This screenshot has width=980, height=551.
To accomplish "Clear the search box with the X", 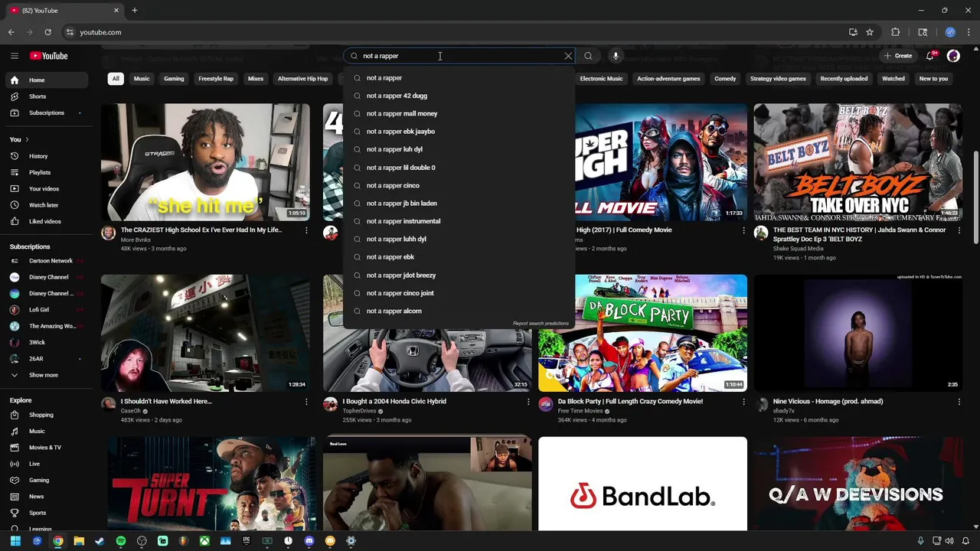I will 568,56.
